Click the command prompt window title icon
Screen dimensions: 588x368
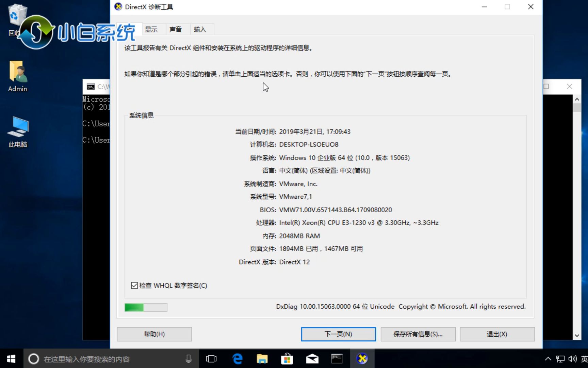click(91, 87)
